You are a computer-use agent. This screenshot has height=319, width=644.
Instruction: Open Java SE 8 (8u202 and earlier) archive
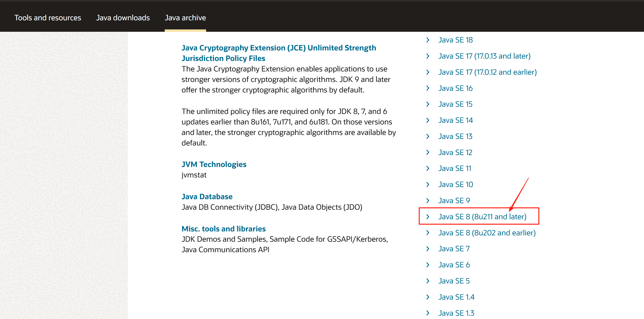487,233
